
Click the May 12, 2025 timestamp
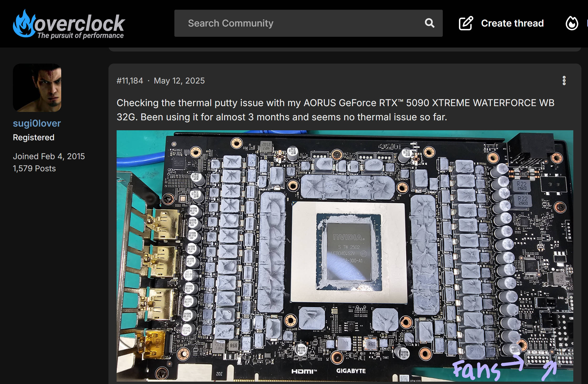(179, 81)
